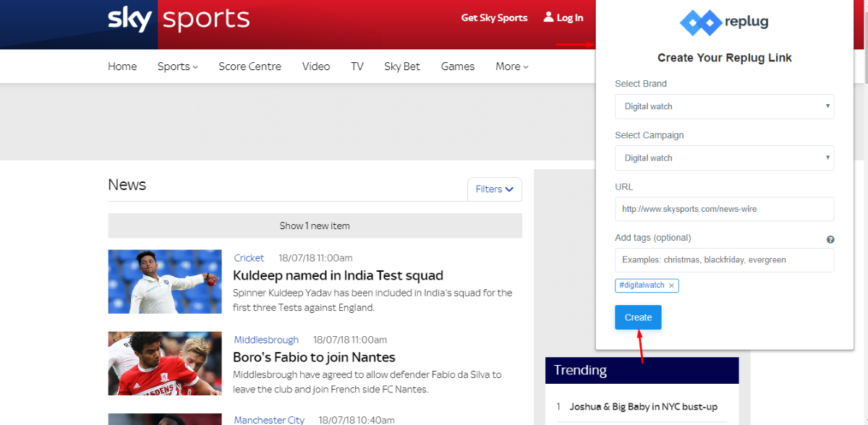The height and width of the screenshot is (425, 868).
Task: Open the Score Centre nav item
Action: (250, 66)
